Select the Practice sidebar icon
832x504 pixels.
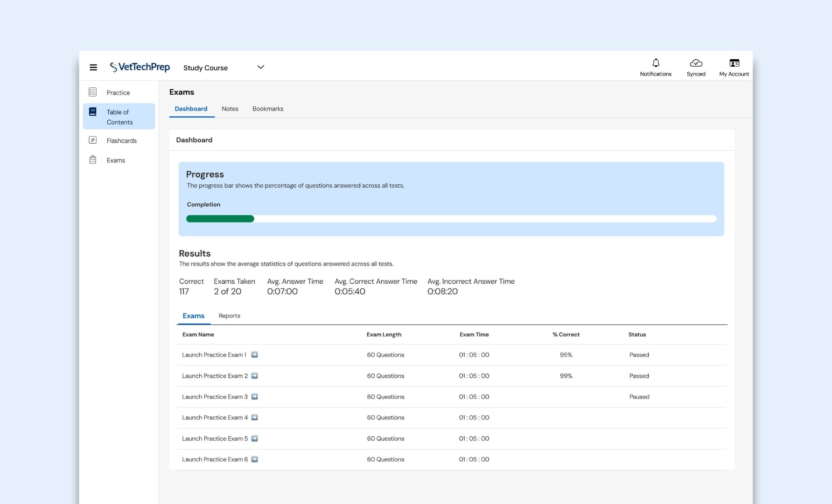click(93, 92)
